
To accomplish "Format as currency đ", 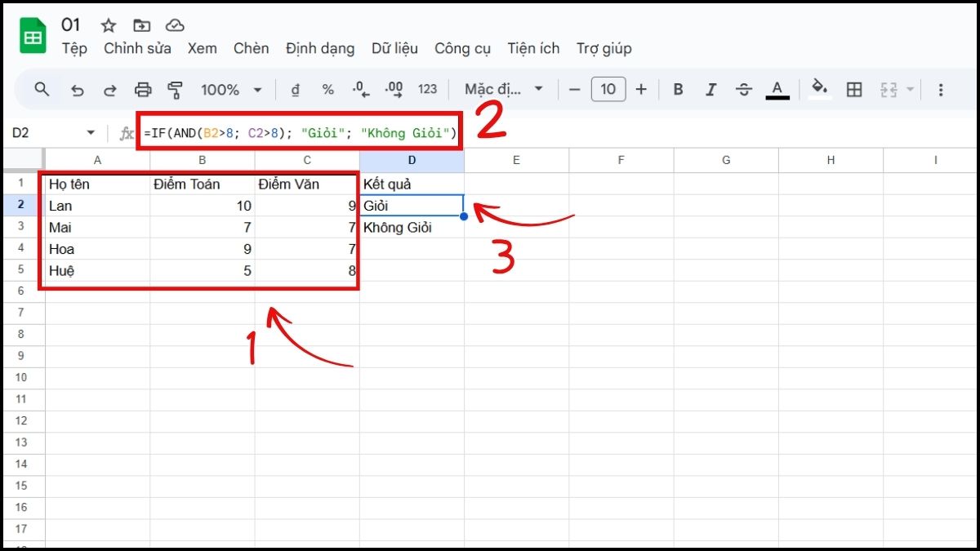I will [x=295, y=90].
